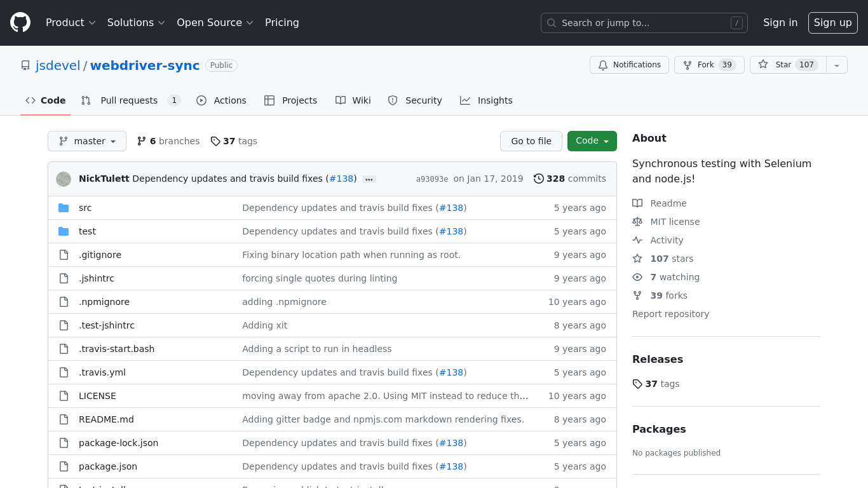Open the webdriver-sync repository link

coord(145,65)
